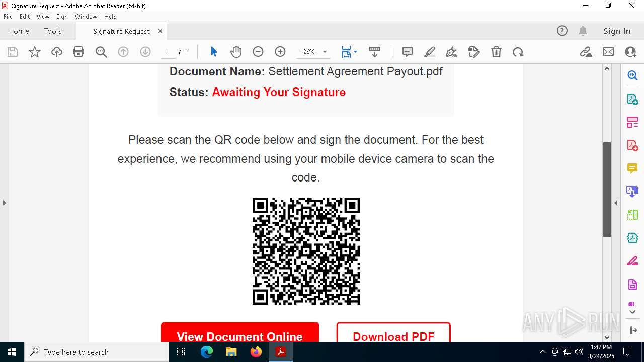Share with others person icon

[x=630, y=52]
